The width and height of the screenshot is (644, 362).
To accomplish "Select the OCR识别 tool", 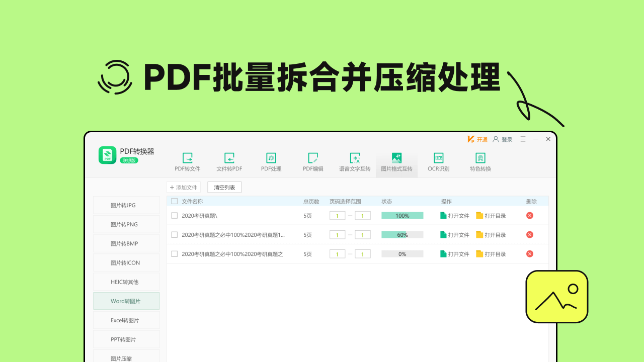I will (438, 161).
